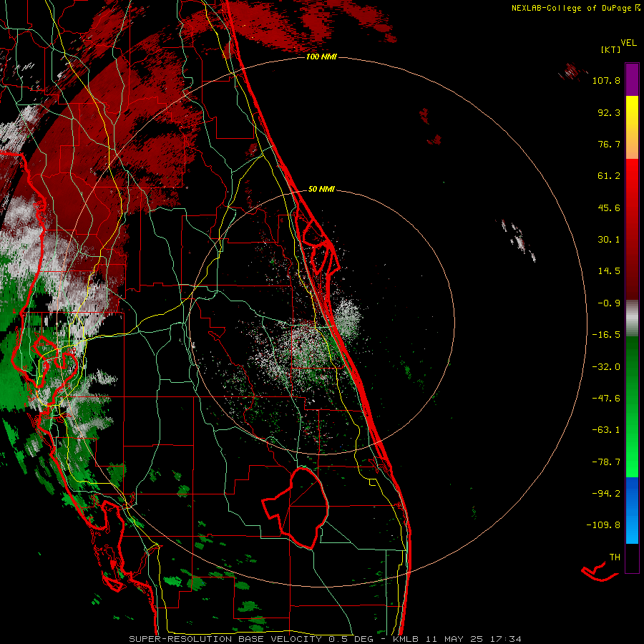Click the VEL legend title
The height and width of the screenshot is (644, 644).
click(628, 43)
